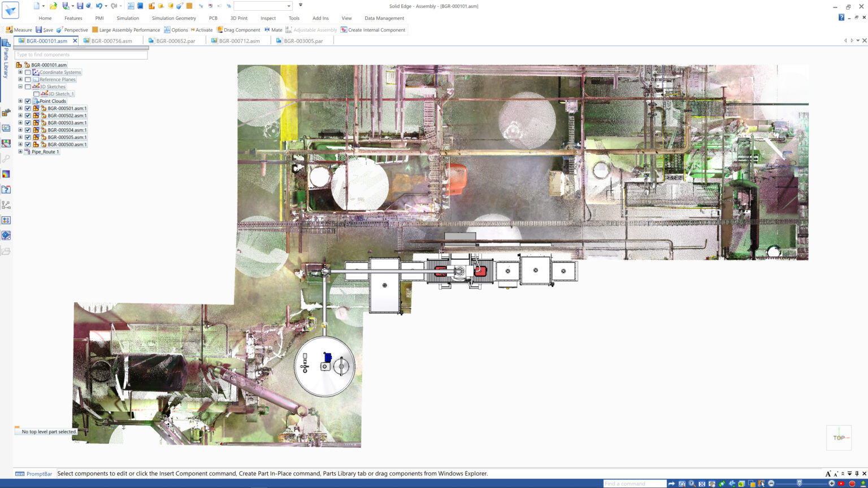Expand the Reference Planes node
Viewport: 868px width, 488px height.
(20, 79)
